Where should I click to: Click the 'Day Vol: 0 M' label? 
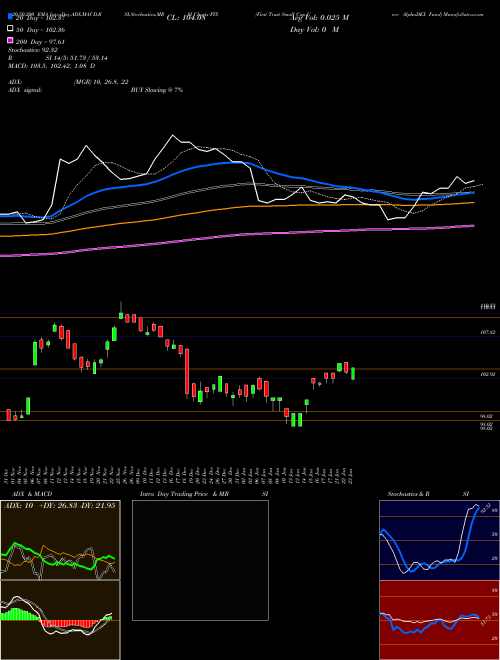point(314,29)
